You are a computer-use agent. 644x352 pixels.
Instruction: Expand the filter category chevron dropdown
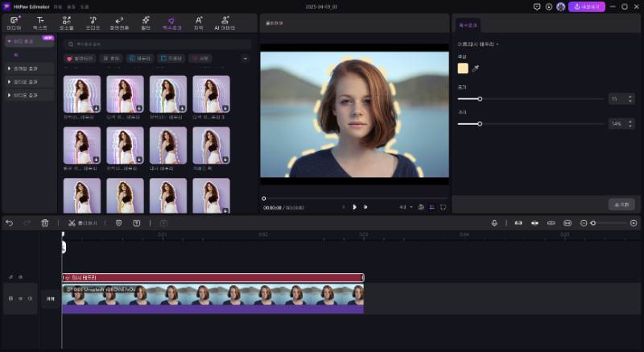click(x=245, y=58)
